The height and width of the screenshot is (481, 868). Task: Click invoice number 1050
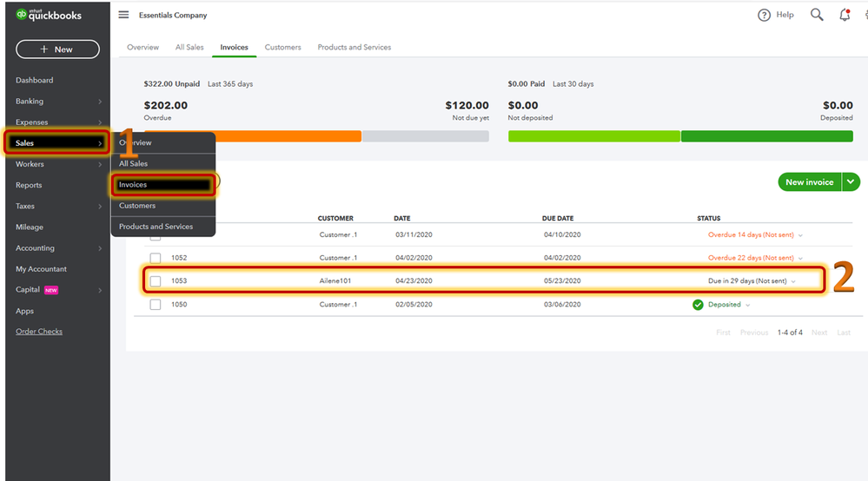pyautogui.click(x=179, y=305)
